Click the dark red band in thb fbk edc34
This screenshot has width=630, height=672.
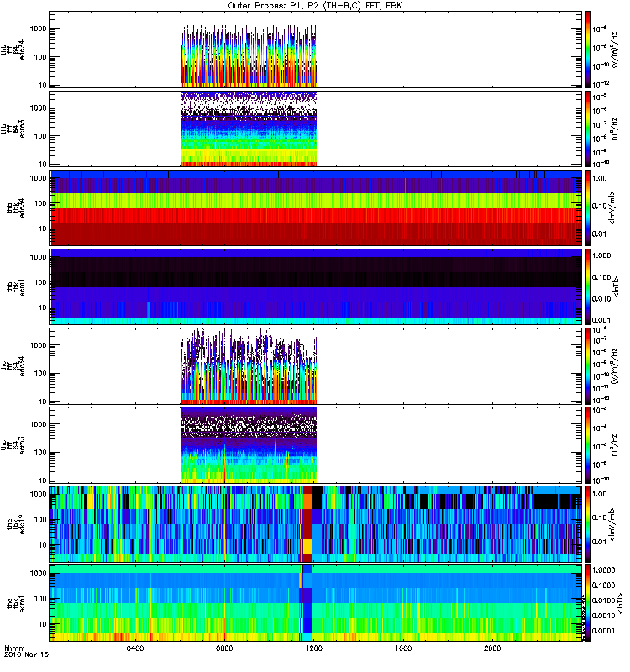pos(316,234)
